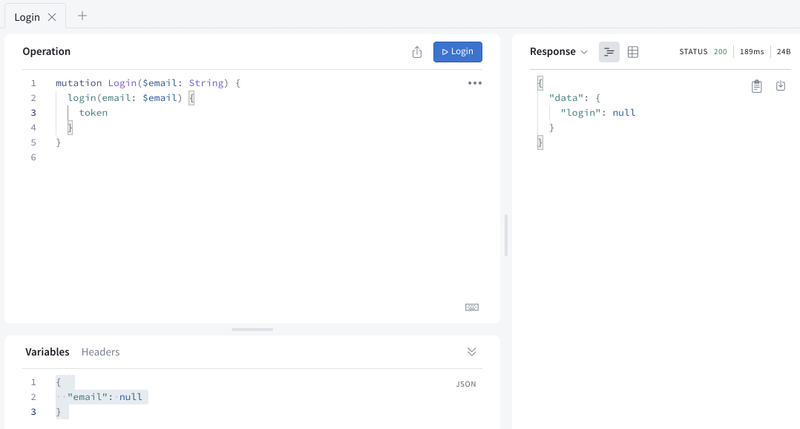This screenshot has height=429, width=800.
Task: Switch to the Headers tab
Action: pyautogui.click(x=101, y=352)
